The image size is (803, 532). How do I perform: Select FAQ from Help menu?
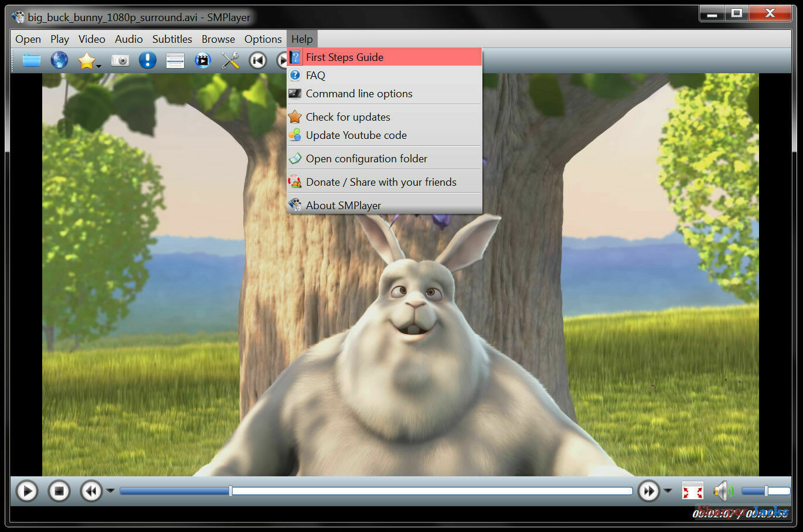(385, 75)
